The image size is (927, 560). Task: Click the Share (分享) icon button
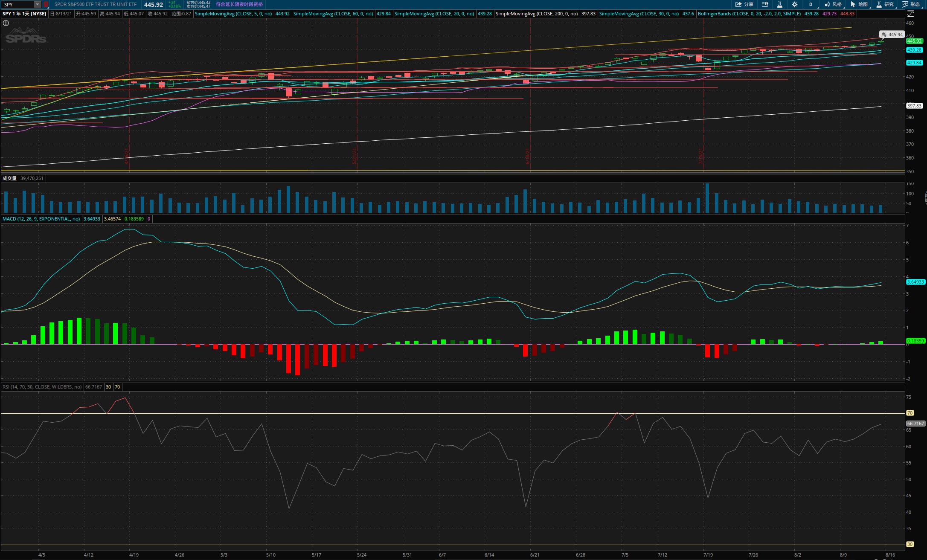tap(744, 4)
